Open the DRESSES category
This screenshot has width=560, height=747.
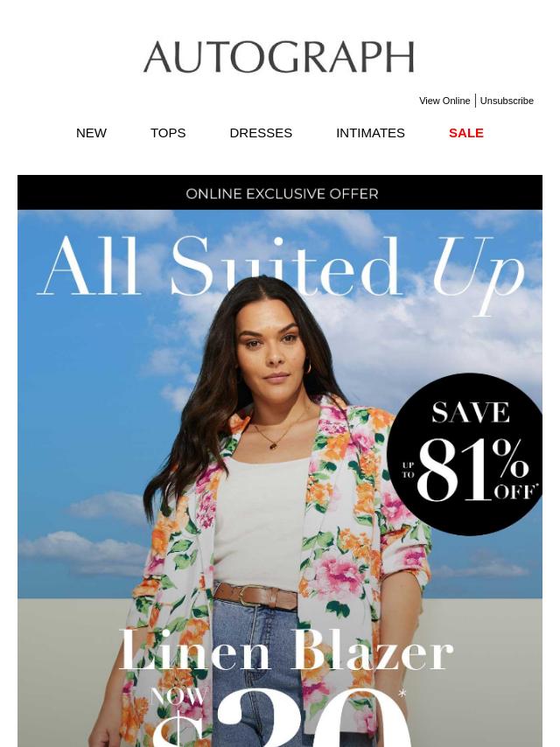(261, 133)
